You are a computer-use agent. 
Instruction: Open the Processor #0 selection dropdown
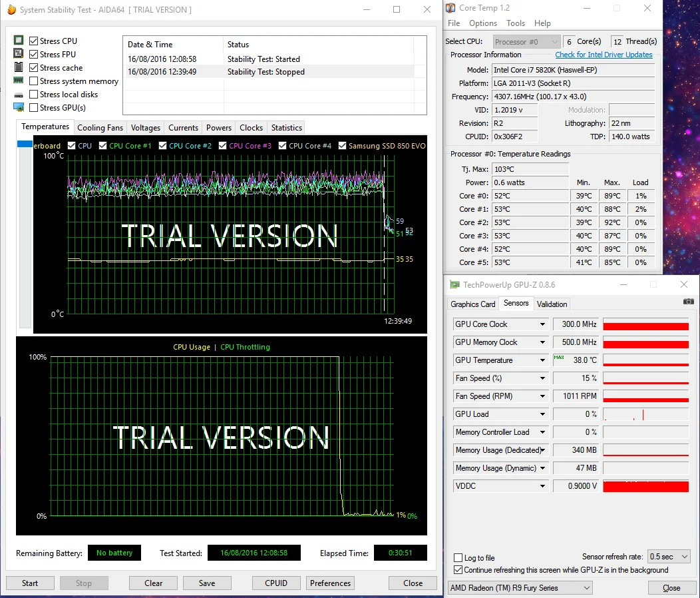526,41
